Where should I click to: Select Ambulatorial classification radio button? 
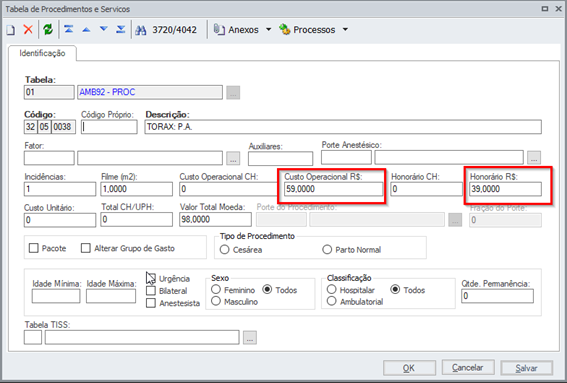pos(332,301)
